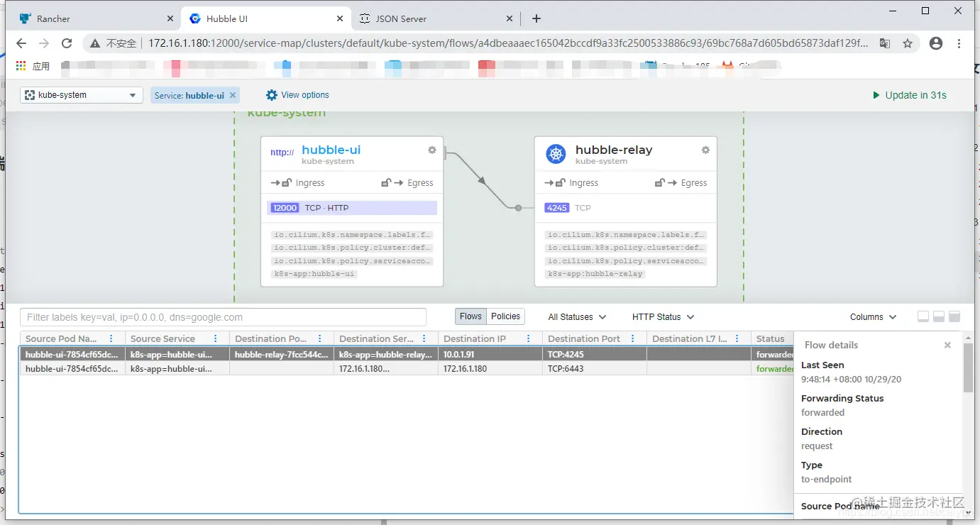Open Destination IP column menu dots
Image resolution: width=980 pixels, height=525 pixels.
(x=529, y=339)
